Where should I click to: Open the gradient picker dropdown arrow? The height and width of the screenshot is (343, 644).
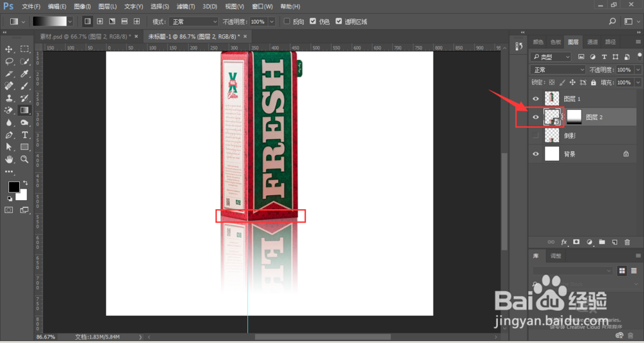(70, 21)
